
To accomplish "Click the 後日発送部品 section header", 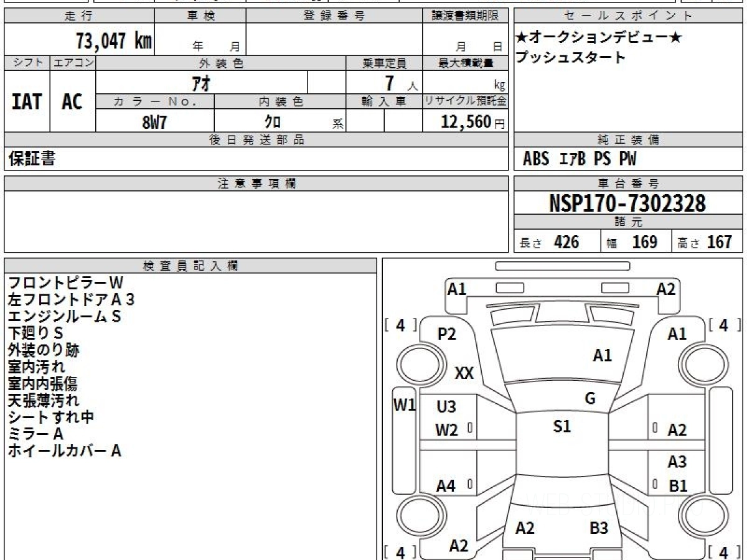I will coord(256,140).
